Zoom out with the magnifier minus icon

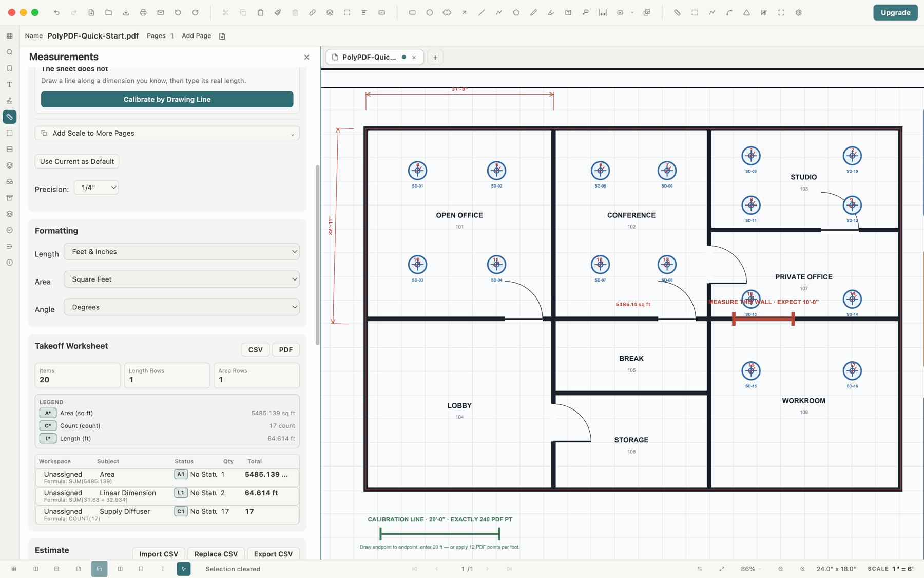click(x=781, y=569)
